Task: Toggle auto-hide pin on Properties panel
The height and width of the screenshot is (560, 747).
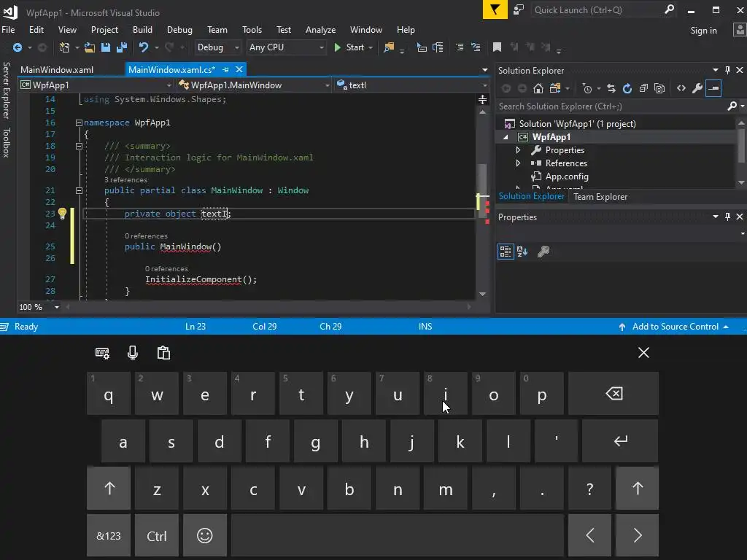Action: [727, 217]
